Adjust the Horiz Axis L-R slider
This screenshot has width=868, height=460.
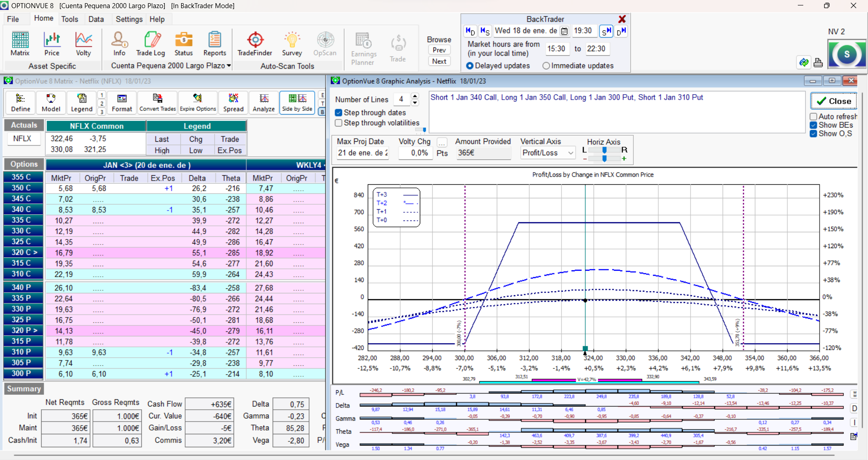click(604, 150)
